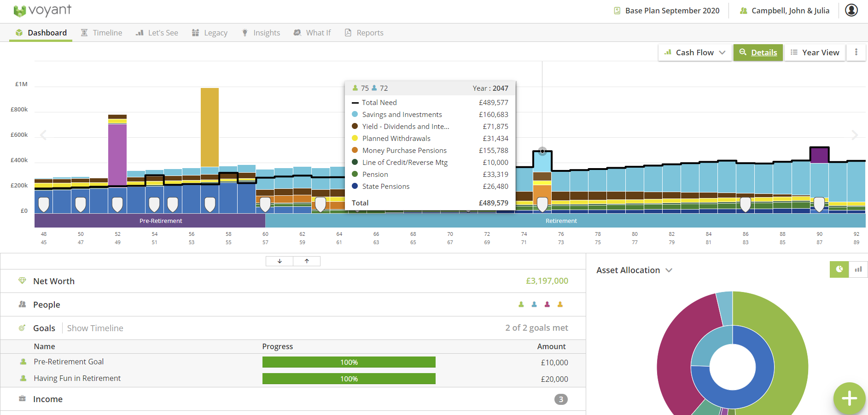Image resolution: width=868 pixels, height=415 pixels.
Task: Open the Let's See tab
Action: [157, 33]
